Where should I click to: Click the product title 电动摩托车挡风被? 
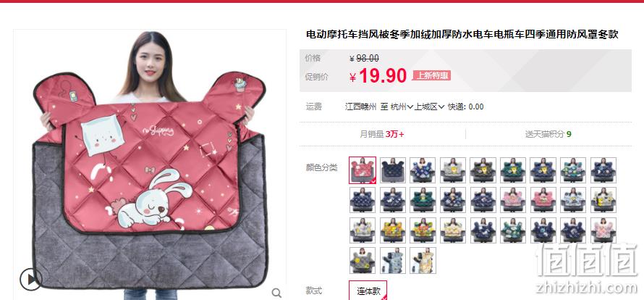pyautogui.click(x=462, y=35)
